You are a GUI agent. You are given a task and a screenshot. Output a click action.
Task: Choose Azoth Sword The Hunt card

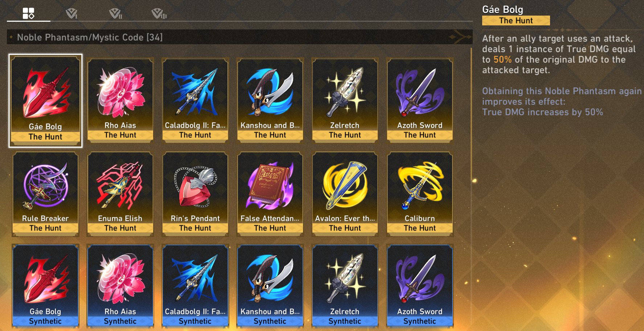[x=420, y=100]
